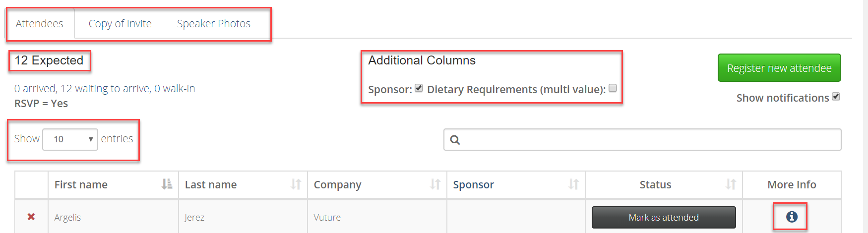This screenshot has height=233, width=868.
Task: Mark Argelis as attended
Action: click(x=664, y=217)
